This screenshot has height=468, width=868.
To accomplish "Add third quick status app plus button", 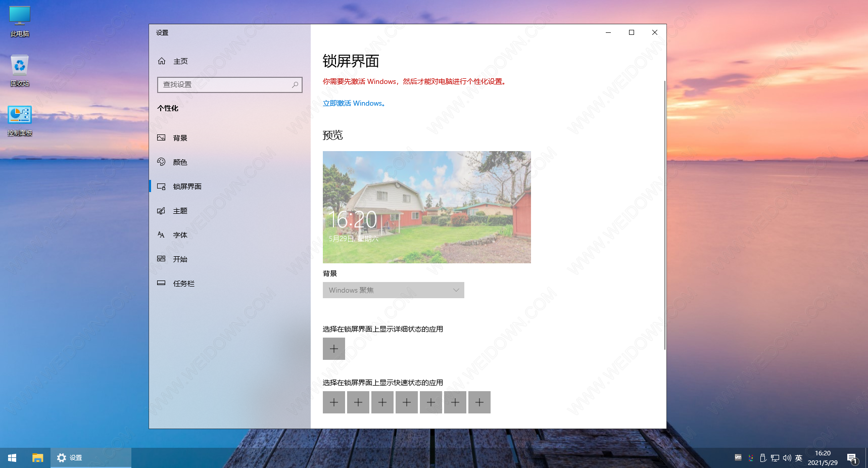I will click(x=382, y=402).
